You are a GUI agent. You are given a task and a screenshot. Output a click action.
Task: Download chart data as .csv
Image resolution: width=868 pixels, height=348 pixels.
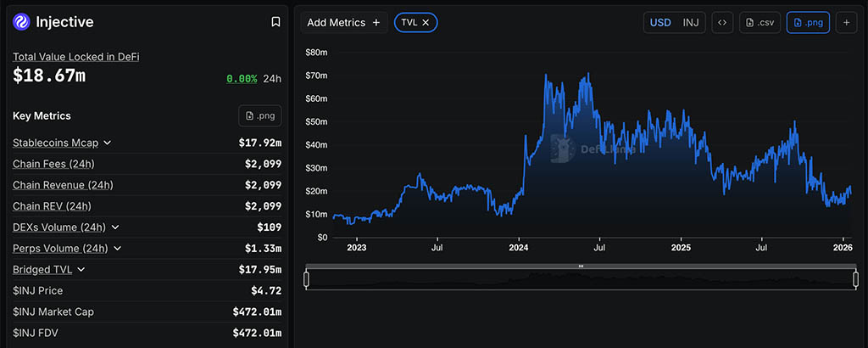pyautogui.click(x=759, y=23)
